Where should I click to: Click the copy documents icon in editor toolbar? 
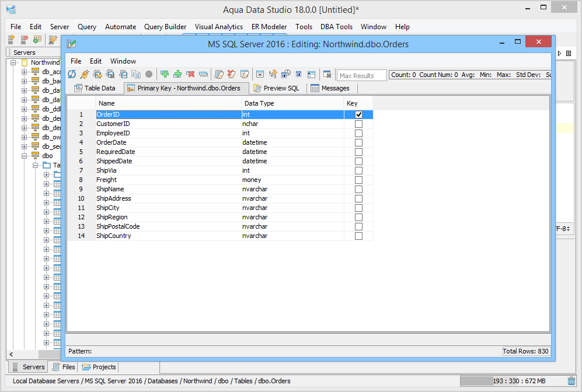tap(136, 74)
